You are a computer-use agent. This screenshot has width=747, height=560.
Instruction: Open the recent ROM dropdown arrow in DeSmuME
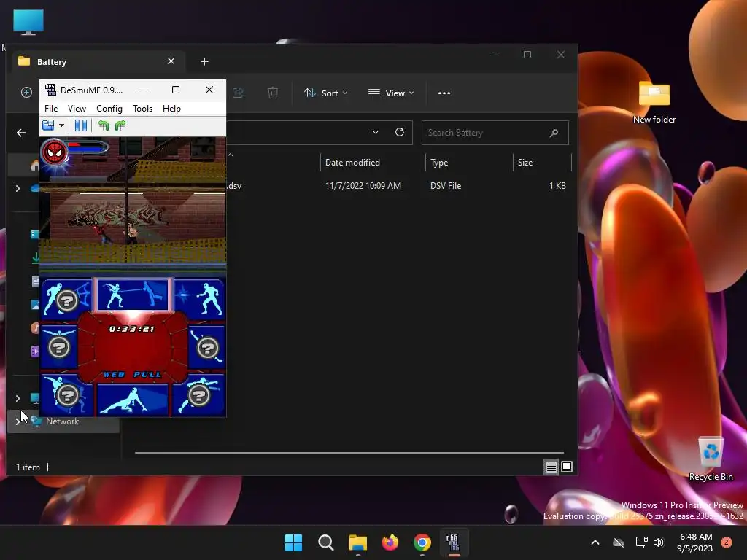61,125
